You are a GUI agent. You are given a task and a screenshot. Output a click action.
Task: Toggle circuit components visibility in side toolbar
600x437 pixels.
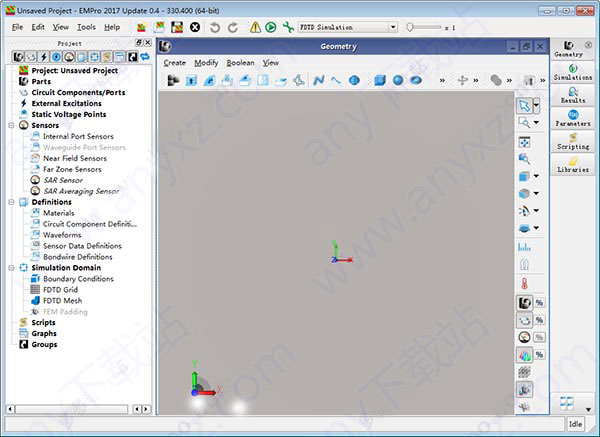click(524, 320)
